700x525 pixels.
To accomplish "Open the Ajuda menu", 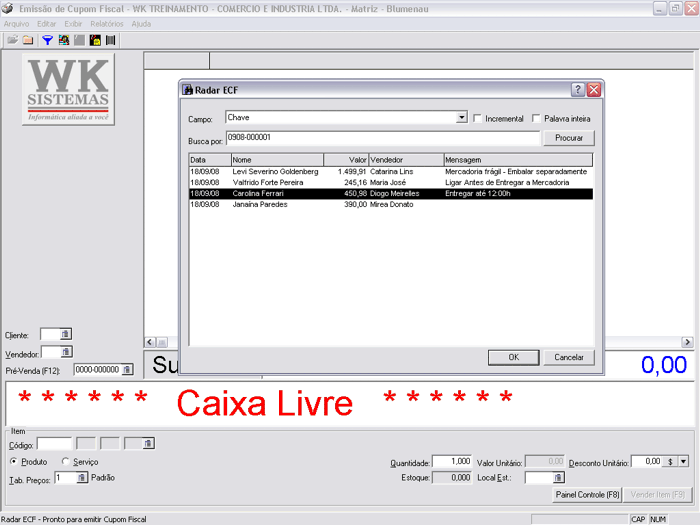I will coord(141,23).
